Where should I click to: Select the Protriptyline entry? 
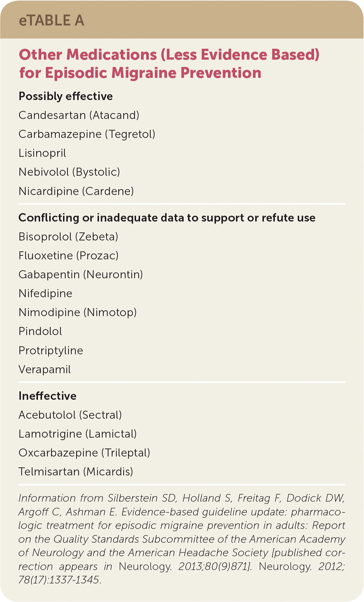tap(51, 351)
